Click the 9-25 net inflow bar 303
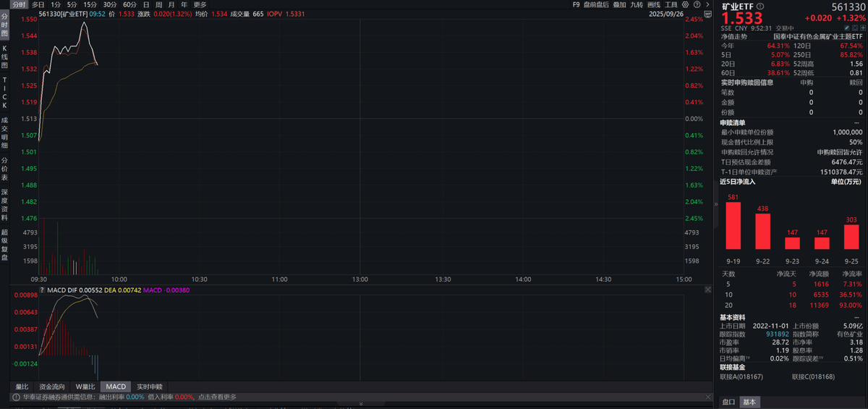Image resolution: width=868 pixels, height=409 pixels. 852,236
